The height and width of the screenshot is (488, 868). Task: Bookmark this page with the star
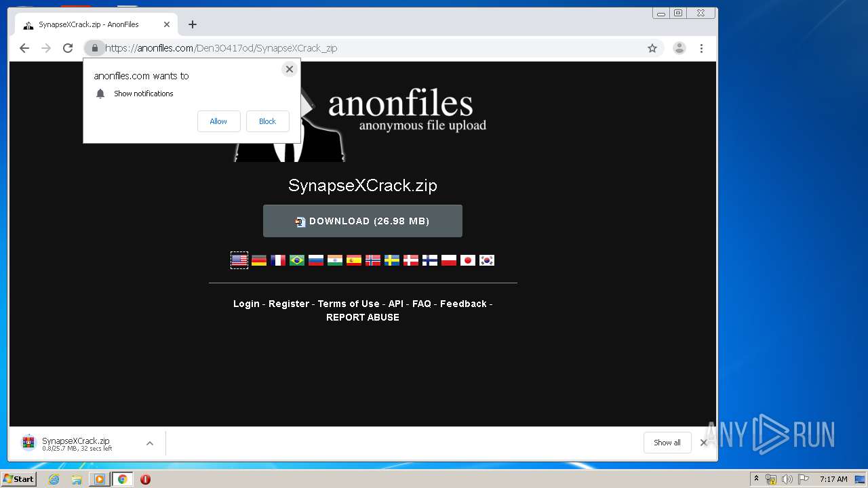pos(652,48)
